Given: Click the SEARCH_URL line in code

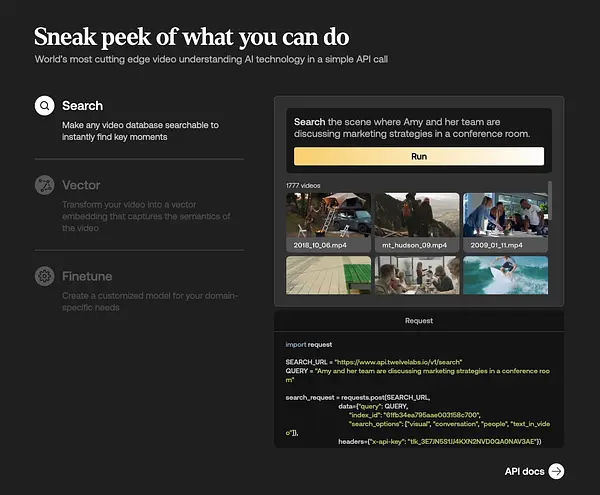Looking at the screenshot, I should point(373,362).
